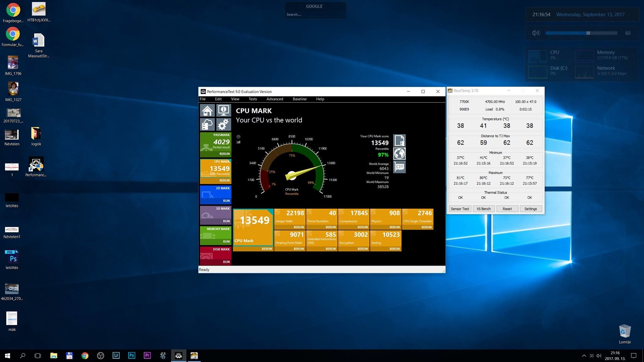Open the Task View taskbar icon

[x=38, y=355]
